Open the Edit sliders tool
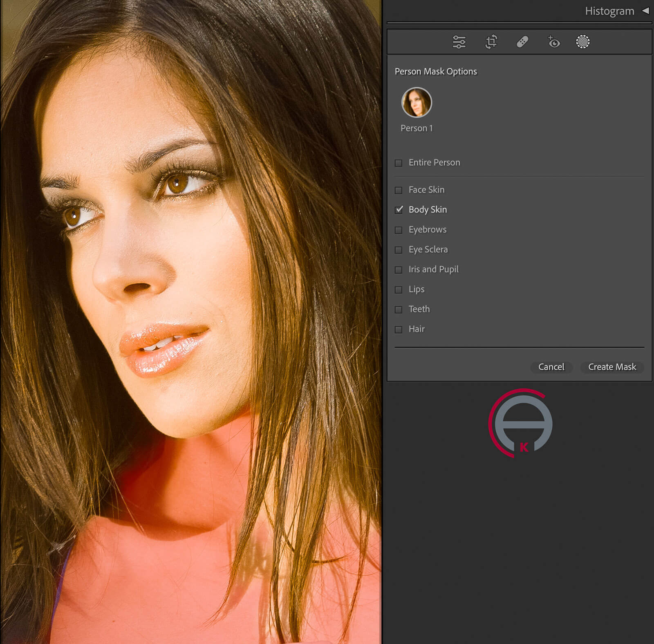The image size is (654, 644). 459,42
